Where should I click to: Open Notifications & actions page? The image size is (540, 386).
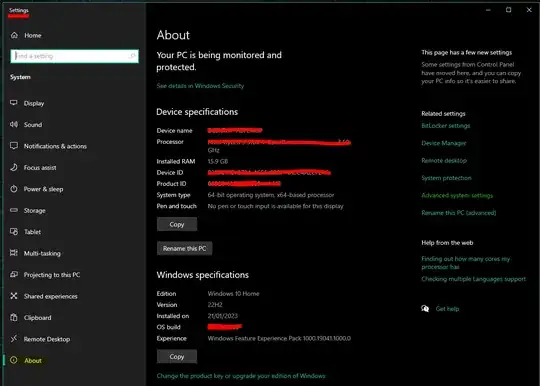[x=55, y=146]
